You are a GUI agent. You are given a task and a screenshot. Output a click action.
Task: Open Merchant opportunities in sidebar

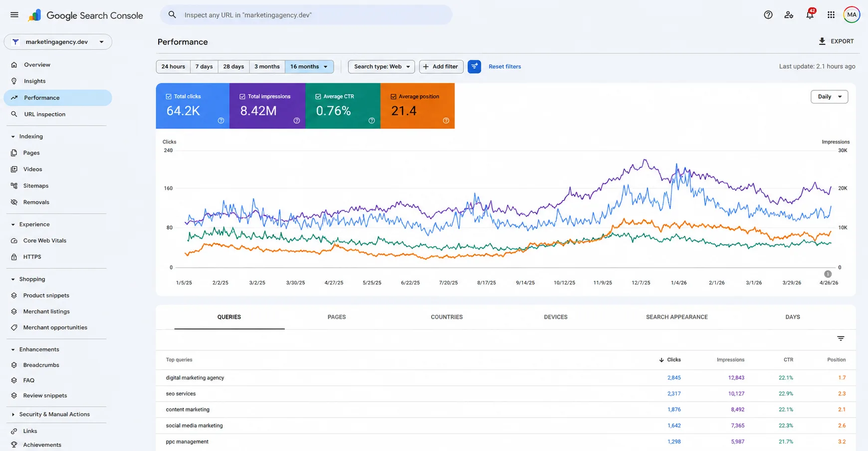[55, 327]
